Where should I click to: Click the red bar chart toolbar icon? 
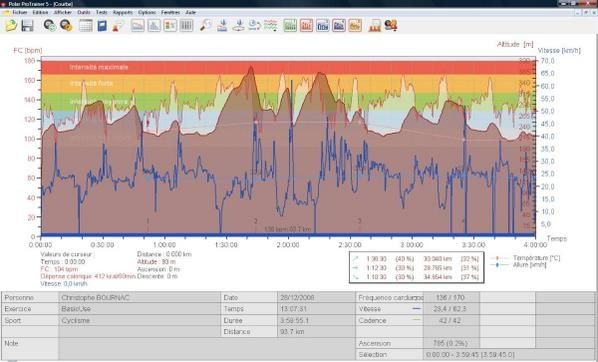306,26
